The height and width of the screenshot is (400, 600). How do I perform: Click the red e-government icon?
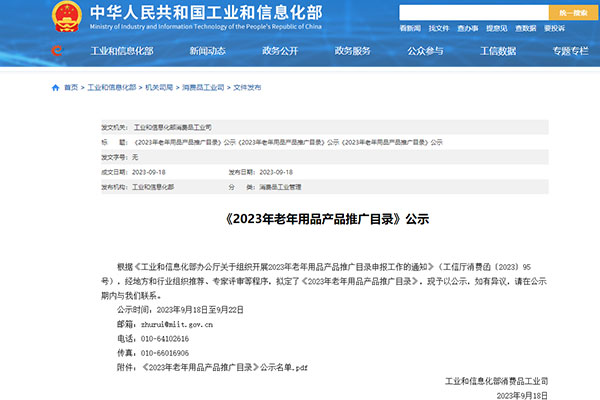coord(57,51)
